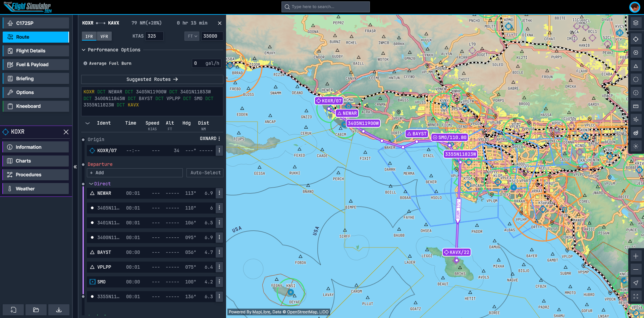Open the folder icon to load plan
644x318 pixels.
click(36, 310)
